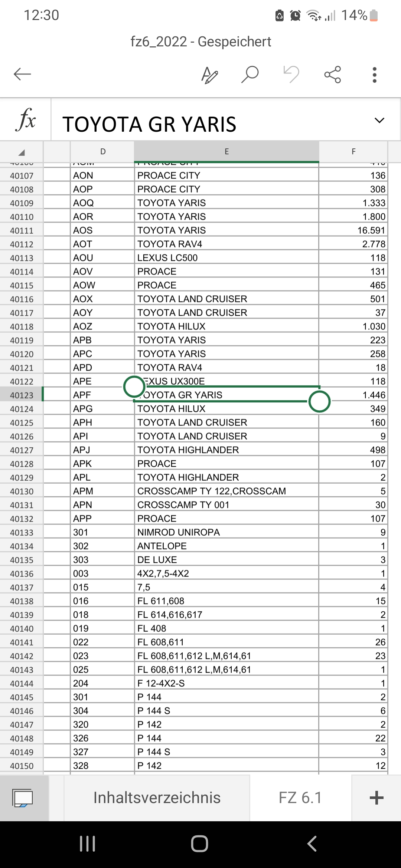Select cell APF
Viewport: 401px width, 868px height.
point(102,395)
